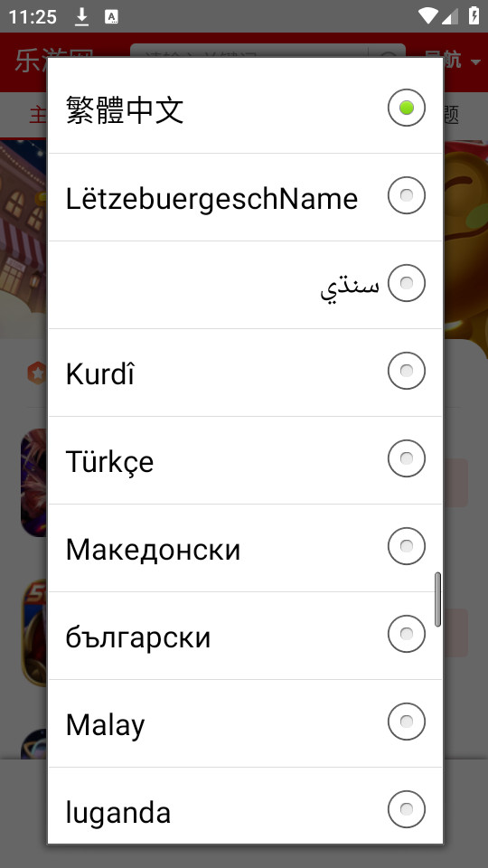Tap the Malay language label
Viewport: 488px width, 868px height.
point(105,725)
